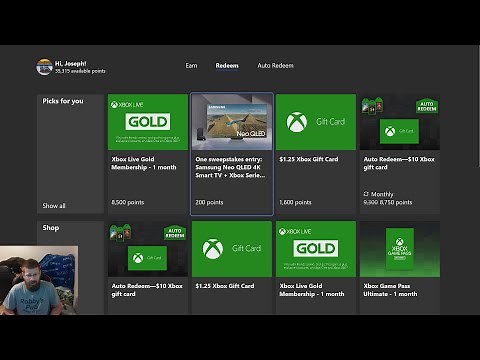Image resolution: width=480 pixels, height=360 pixels.
Task: Open Auto Redeem $10 card image in Shop row
Action: coord(148,249)
